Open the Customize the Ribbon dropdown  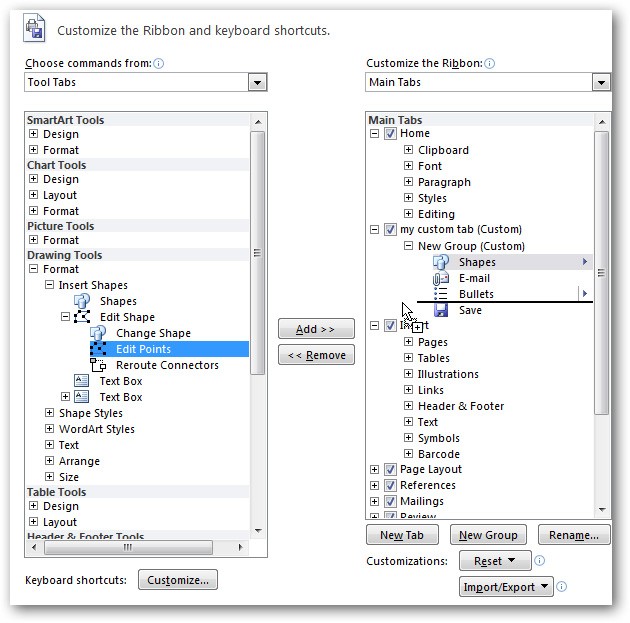coord(601,83)
